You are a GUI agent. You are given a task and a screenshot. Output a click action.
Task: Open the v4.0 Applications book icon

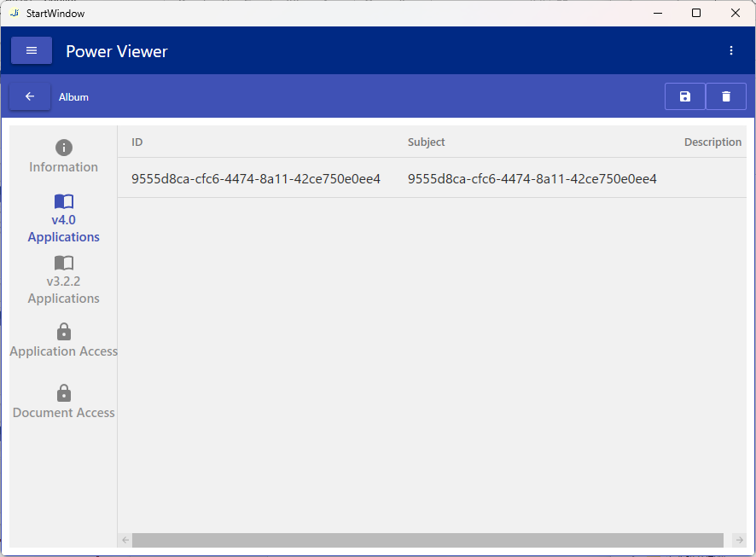pos(64,201)
